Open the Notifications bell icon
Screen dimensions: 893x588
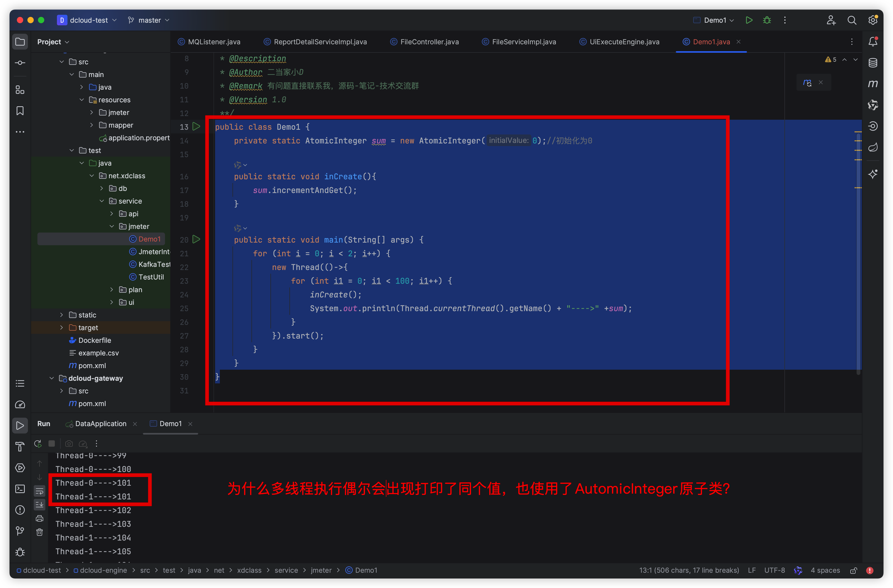coord(873,42)
